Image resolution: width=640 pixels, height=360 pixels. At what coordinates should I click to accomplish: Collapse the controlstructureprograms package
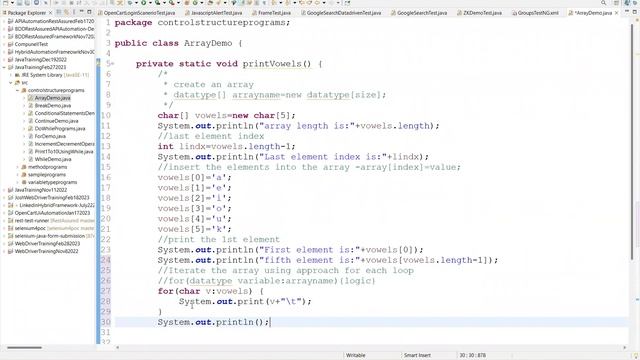coord(18,90)
